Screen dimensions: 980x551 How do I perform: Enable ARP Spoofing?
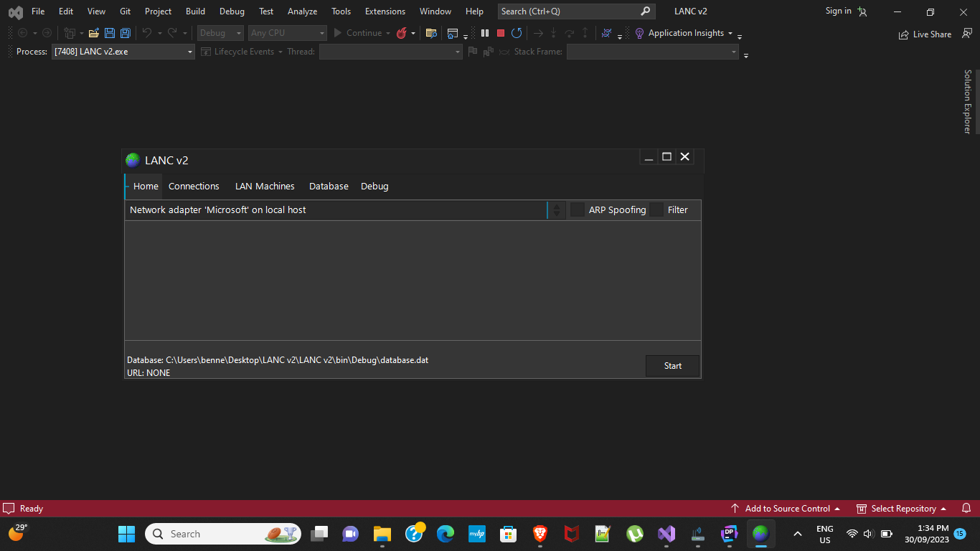578,209
